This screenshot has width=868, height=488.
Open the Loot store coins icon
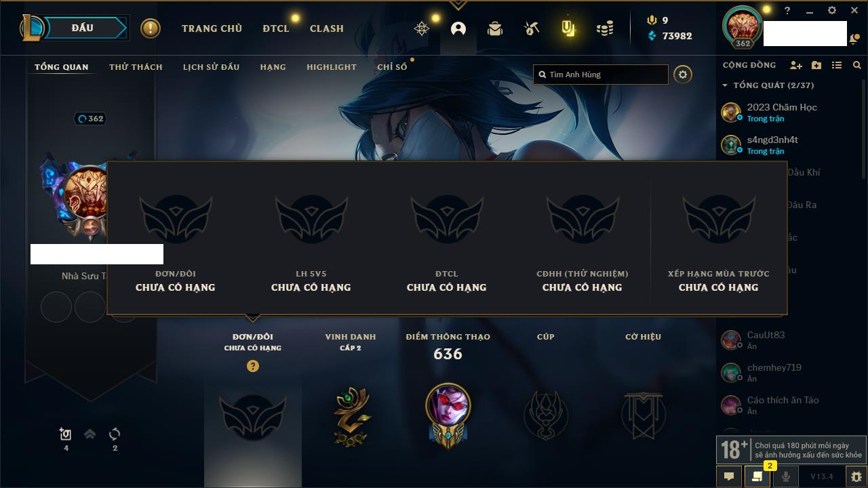click(605, 28)
